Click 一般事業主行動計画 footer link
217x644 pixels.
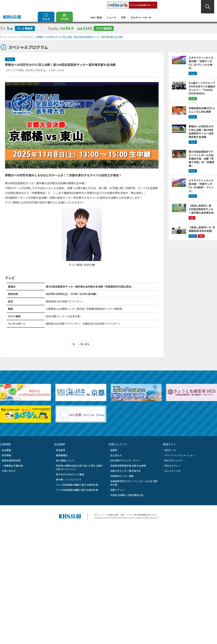pyautogui.click(x=12, y=466)
